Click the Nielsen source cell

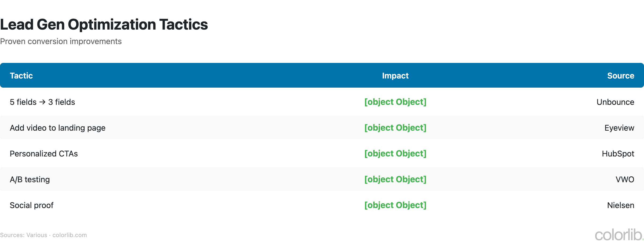pyautogui.click(x=620, y=205)
